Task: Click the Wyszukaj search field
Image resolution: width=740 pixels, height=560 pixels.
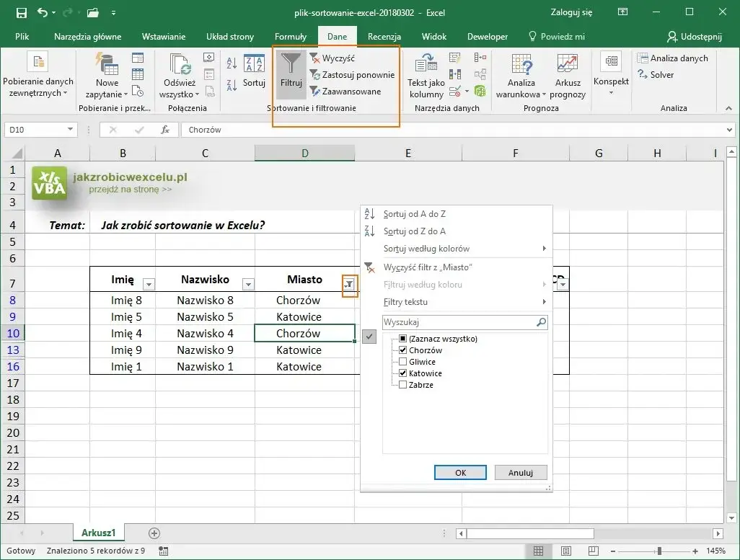Action: (459, 322)
